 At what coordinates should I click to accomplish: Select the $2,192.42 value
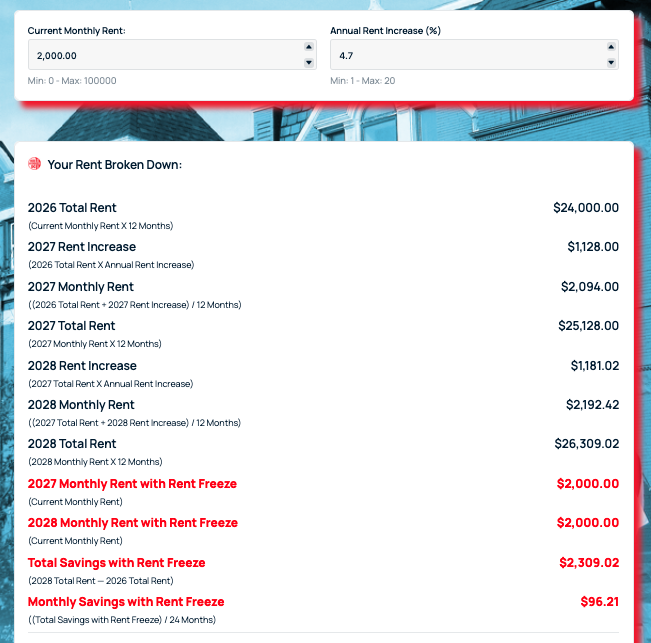592,405
